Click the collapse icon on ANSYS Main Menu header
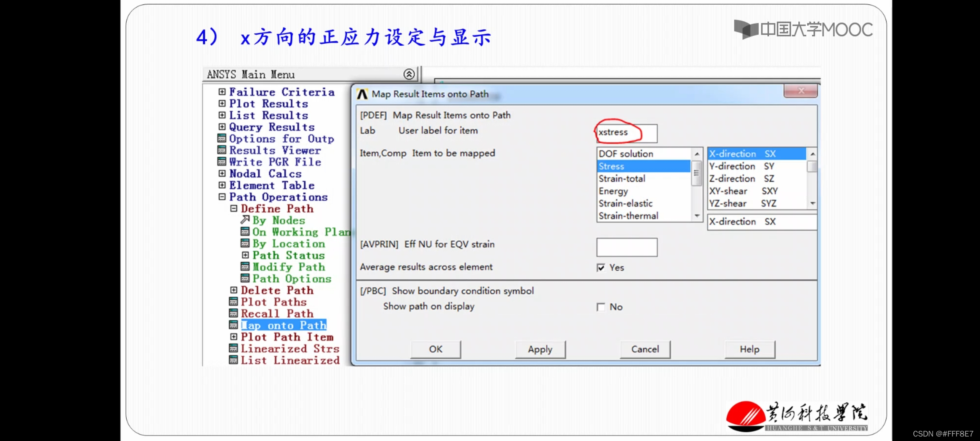 [x=409, y=74]
